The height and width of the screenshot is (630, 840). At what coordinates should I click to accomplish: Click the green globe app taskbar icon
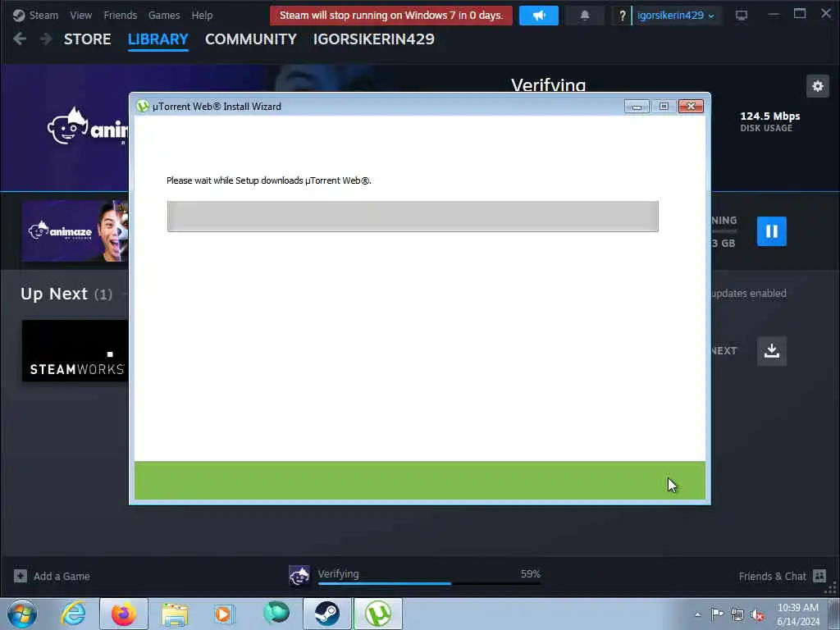[276, 613]
